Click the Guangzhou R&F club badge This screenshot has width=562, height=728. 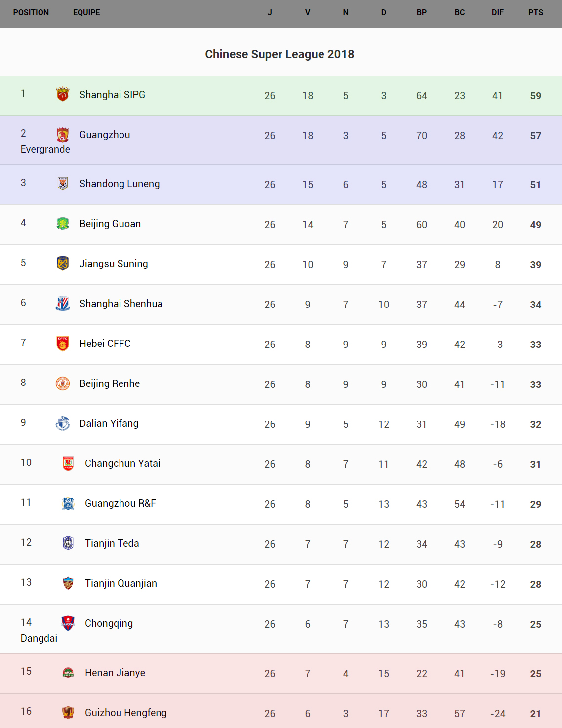point(68,503)
